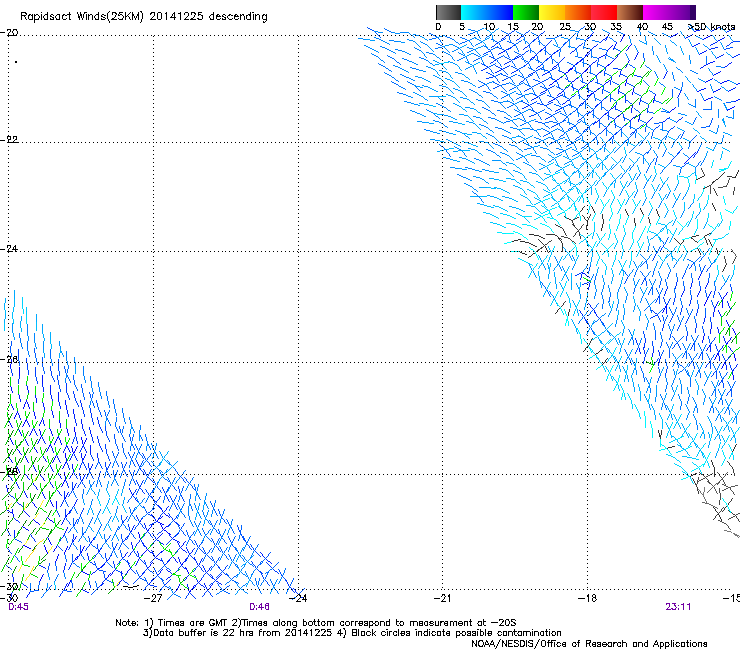Click the 'Times are GMT' note text
The image size is (740, 650).
point(193,623)
